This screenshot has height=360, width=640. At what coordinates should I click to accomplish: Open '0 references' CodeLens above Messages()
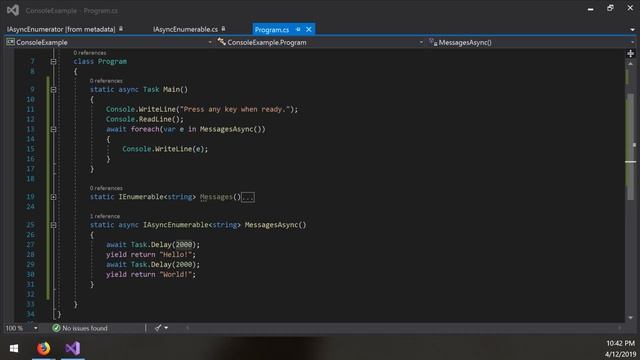(x=106, y=188)
